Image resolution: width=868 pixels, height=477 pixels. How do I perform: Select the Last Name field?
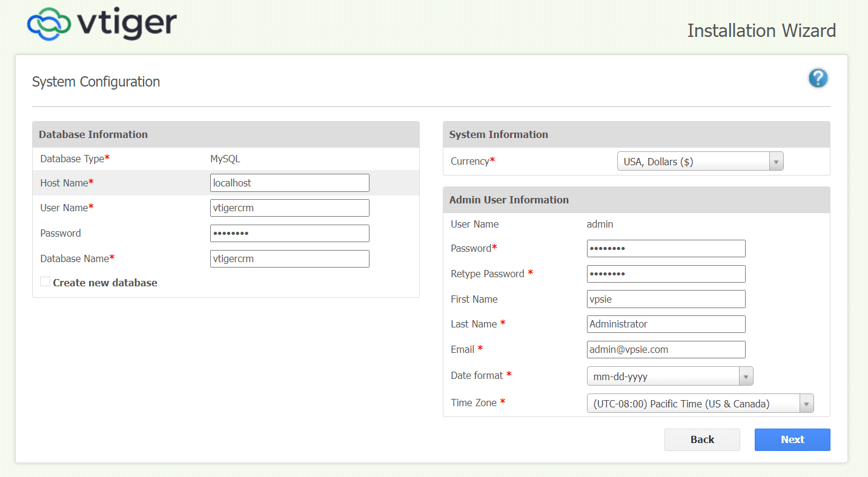tap(666, 324)
